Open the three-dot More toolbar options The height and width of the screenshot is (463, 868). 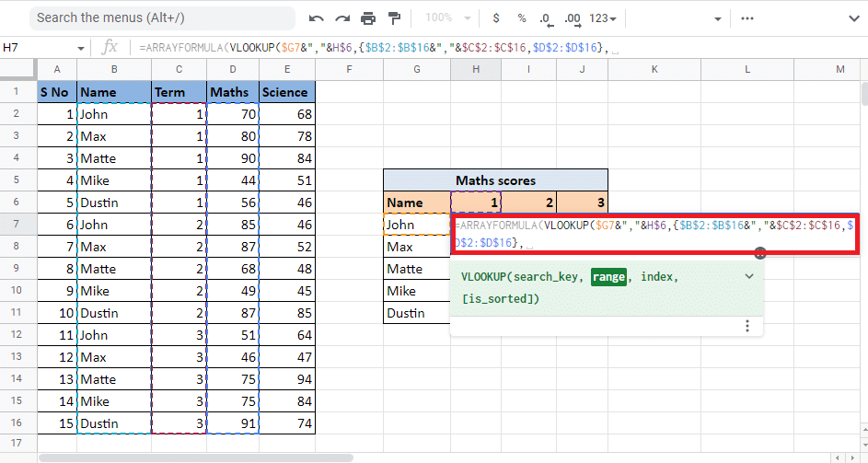pos(746,17)
